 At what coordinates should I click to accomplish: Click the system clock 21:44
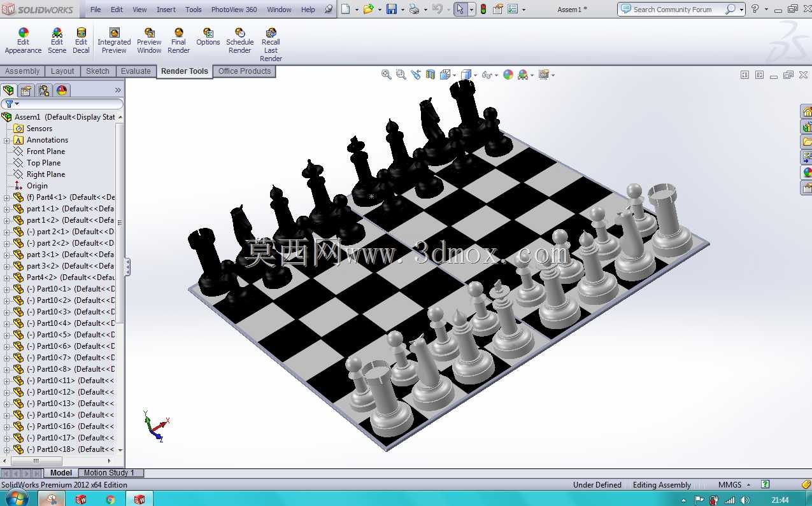point(780,500)
